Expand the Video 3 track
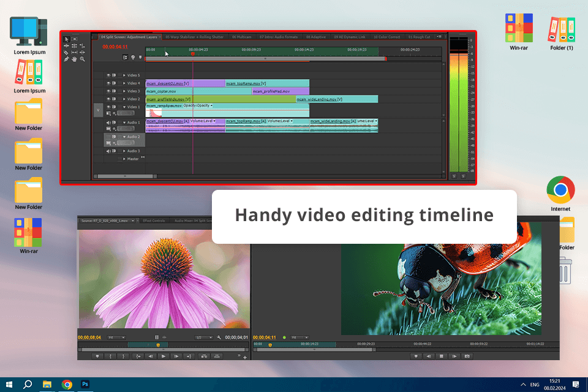588x392 pixels. point(124,91)
